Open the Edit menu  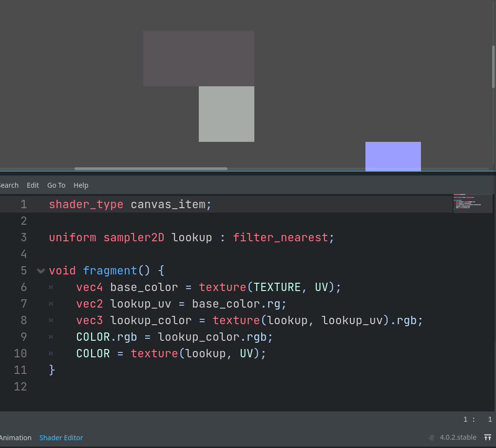[33, 185]
